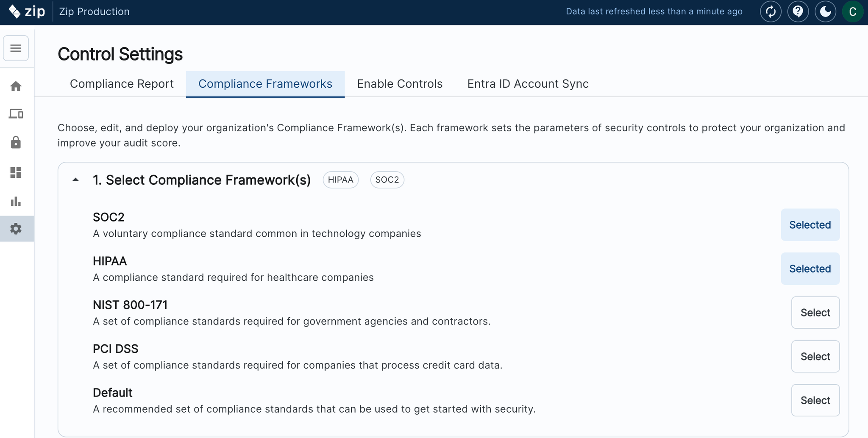This screenshot has height=438, width=868.
Task: Open the settings gear sidebar icon
Action: click(16, 229)
